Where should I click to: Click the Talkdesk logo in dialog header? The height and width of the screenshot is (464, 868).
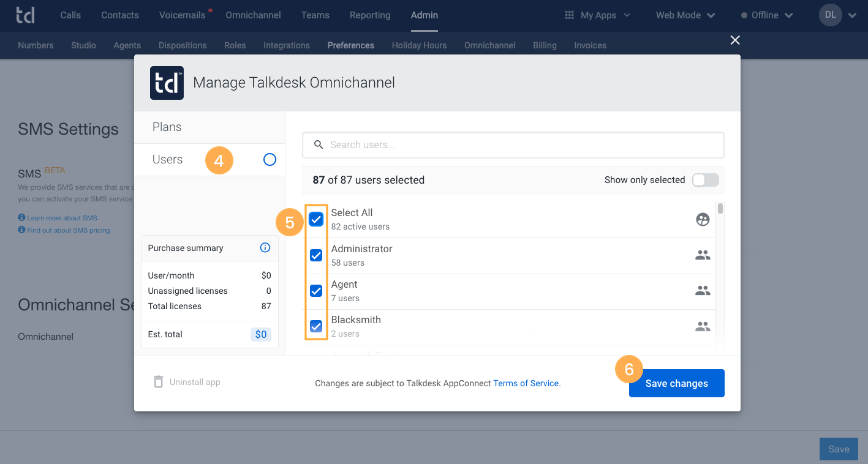167,83
